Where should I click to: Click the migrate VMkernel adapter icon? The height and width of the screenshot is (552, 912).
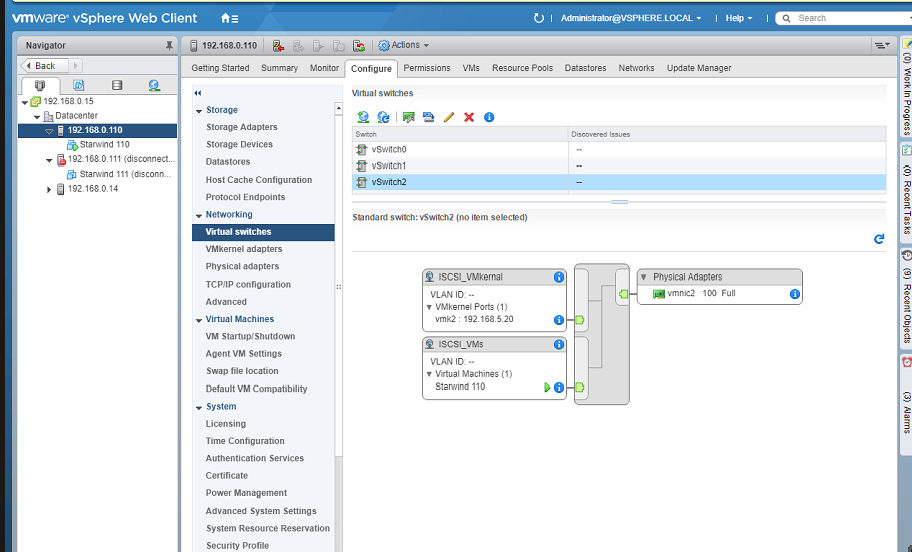pos(429,117)
